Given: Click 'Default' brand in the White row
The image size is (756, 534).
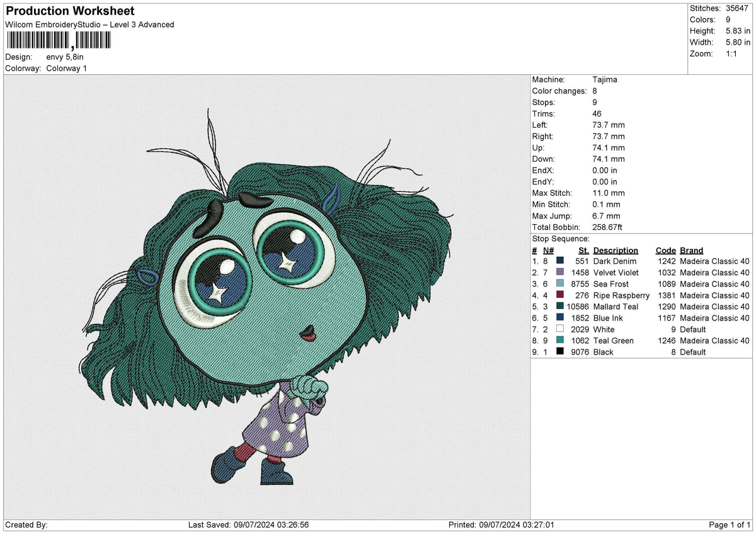Looking at the screenshot, I should (694, 329).
